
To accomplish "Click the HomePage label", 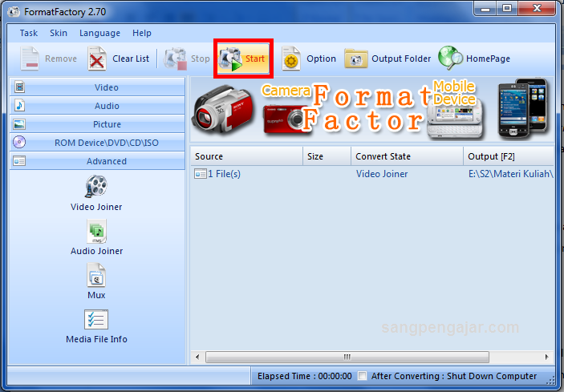I will (x=488, y=59).
